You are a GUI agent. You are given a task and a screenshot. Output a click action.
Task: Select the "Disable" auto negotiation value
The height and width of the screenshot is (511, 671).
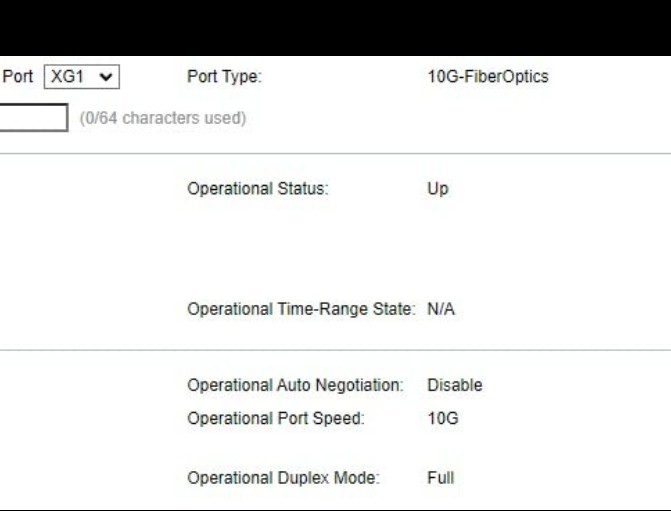[x=455, y=385]
